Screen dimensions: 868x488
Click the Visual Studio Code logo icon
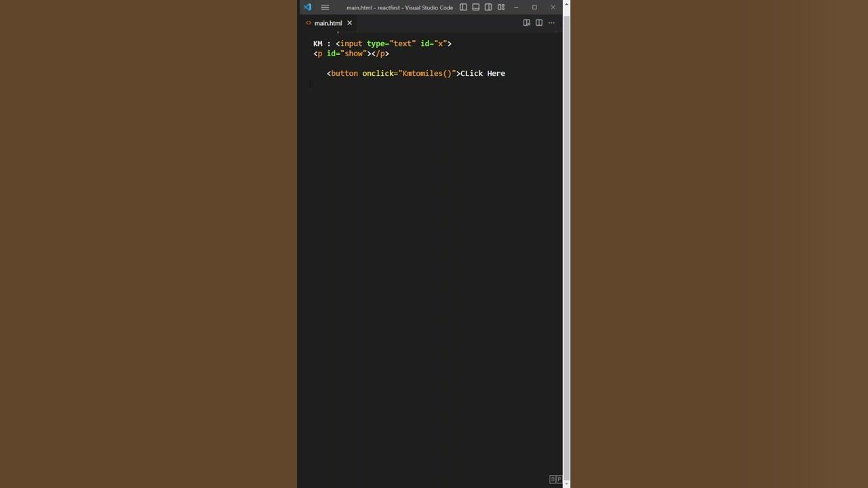tap(308, 7)
